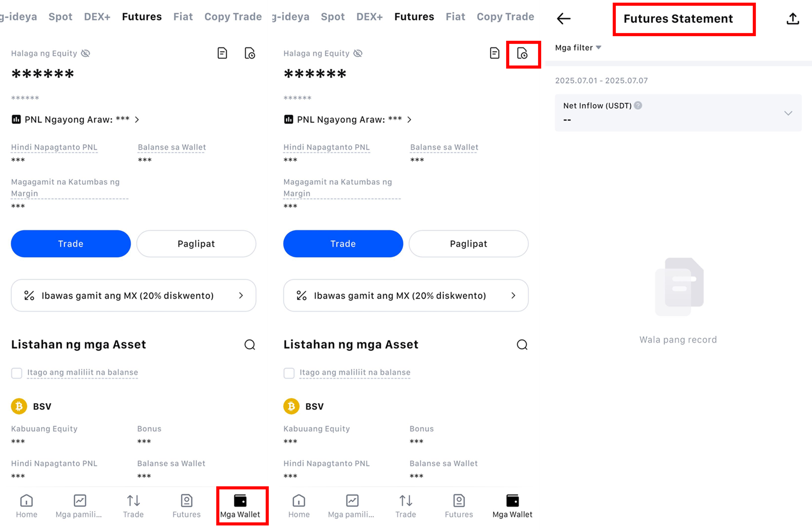Go back using arrow left of Futures Statement
The height and width of the screenshot is (530, 812).
(x=564, y=19)
